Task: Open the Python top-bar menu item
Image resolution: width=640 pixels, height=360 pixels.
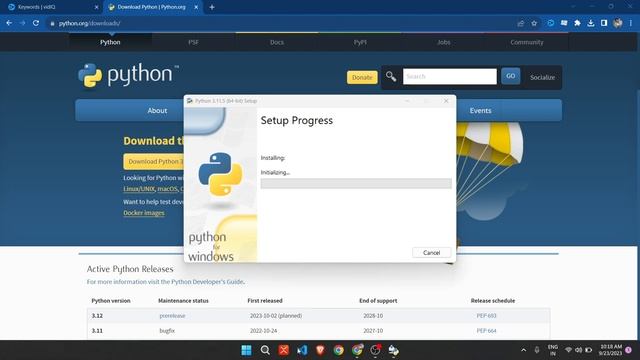Action: click(x=110, y=42)
